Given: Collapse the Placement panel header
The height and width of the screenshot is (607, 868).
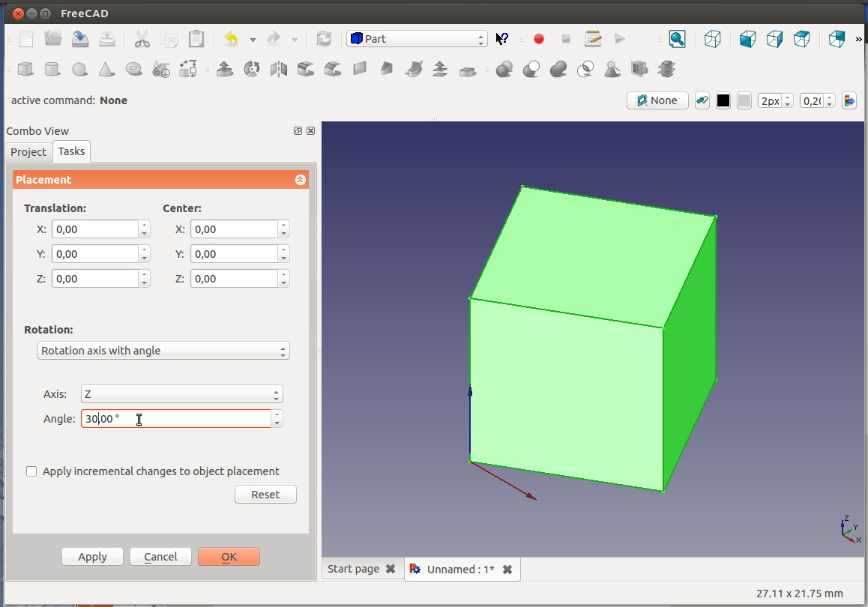Looking at the screenshot, I should [301, 180].
